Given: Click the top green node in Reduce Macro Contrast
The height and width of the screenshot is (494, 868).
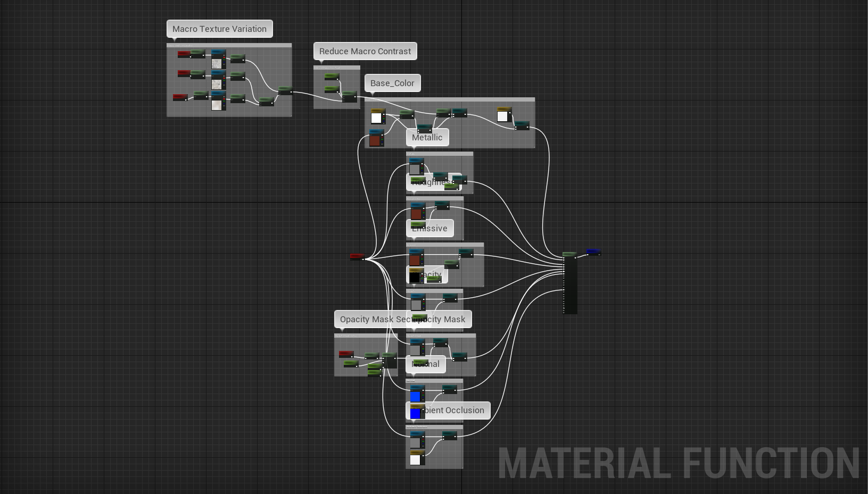Looking at the screenshot, I should coord(332,77).
